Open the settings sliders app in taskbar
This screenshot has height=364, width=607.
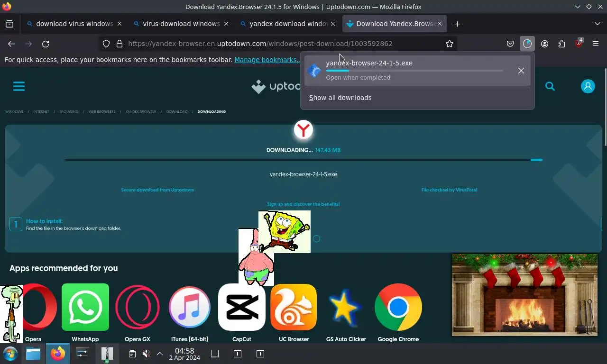[x=83, y=354]
